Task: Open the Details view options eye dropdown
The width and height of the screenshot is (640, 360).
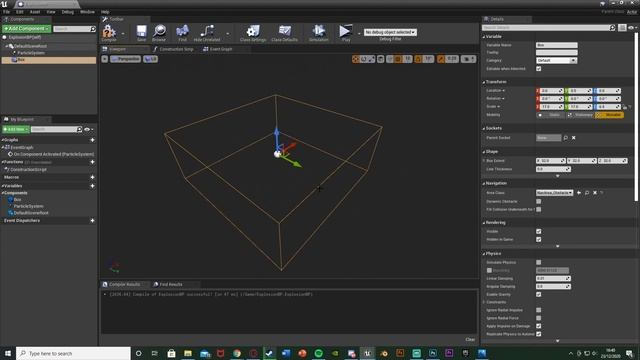Action: pos(632,28)
